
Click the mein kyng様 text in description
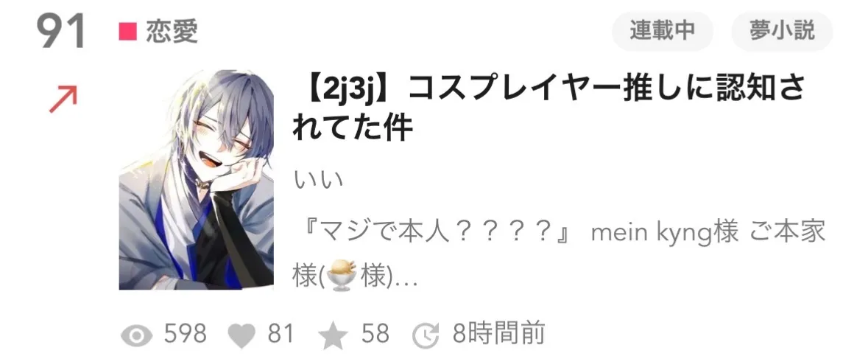pos(664,233)
